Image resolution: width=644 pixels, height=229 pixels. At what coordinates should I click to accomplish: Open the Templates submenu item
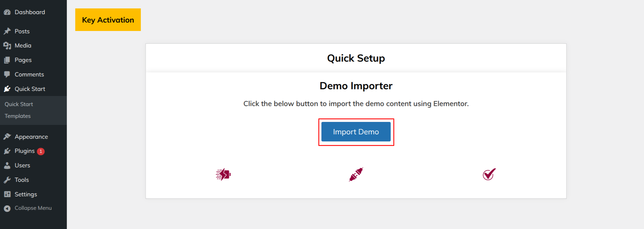[17, 116]
